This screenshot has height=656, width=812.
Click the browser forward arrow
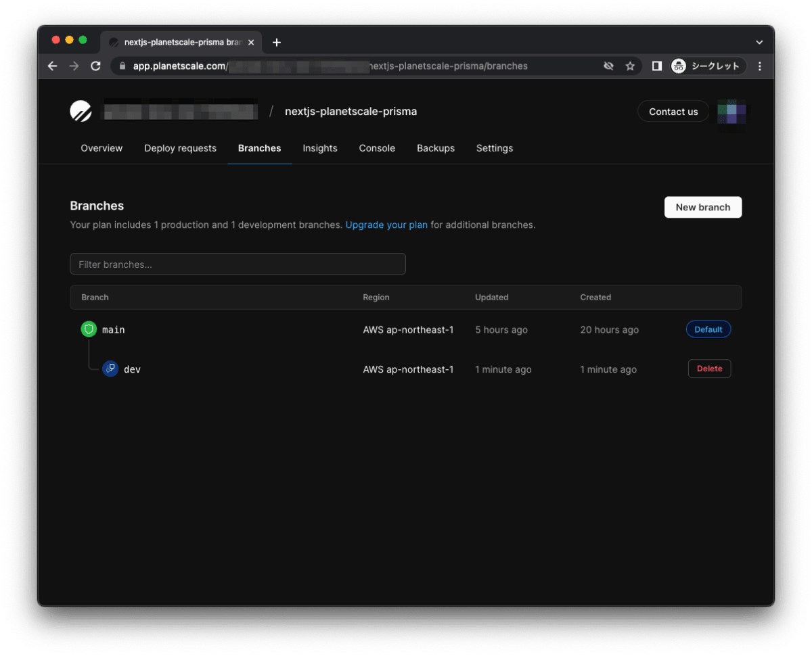tap(74, 66)
